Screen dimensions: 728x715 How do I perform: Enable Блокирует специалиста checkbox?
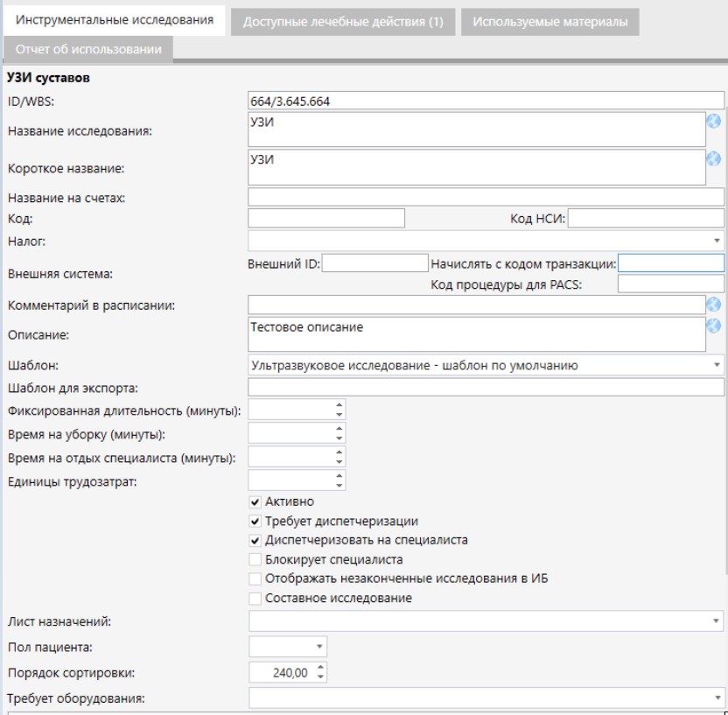click(255, 559)
